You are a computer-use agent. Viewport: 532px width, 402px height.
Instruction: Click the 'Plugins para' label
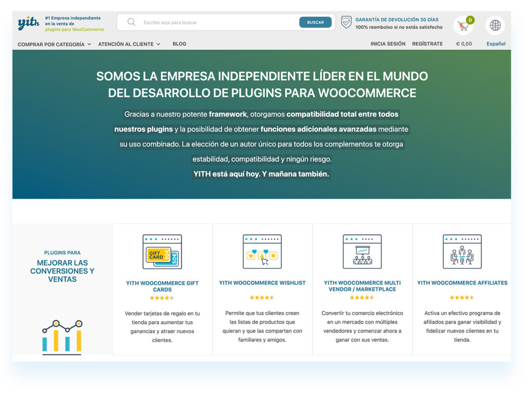pos(62,253)
